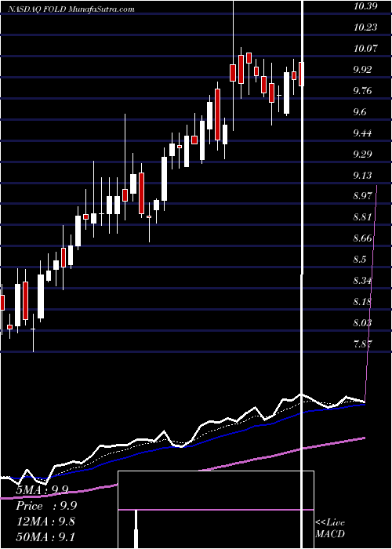The height and width of the screenshot is (549, 392).
Task: Click the 8.18 price axis label
Action: (364, 301)
